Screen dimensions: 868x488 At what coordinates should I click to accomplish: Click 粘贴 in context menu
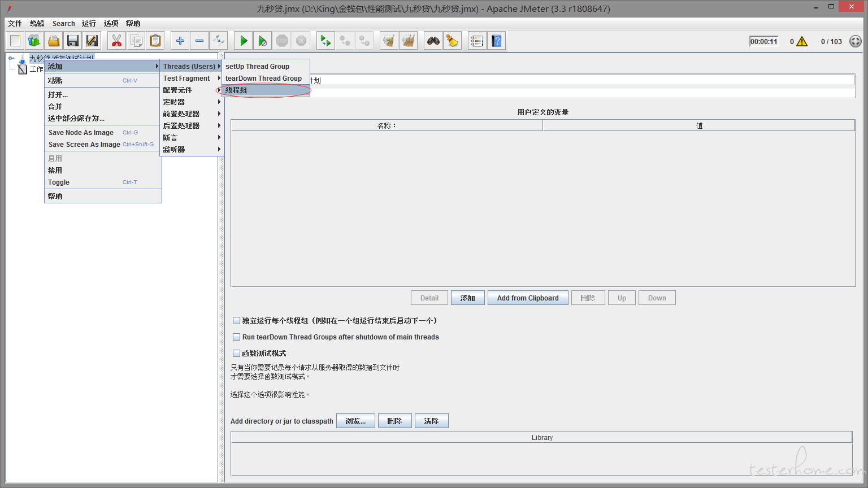[x=103, y=80]
